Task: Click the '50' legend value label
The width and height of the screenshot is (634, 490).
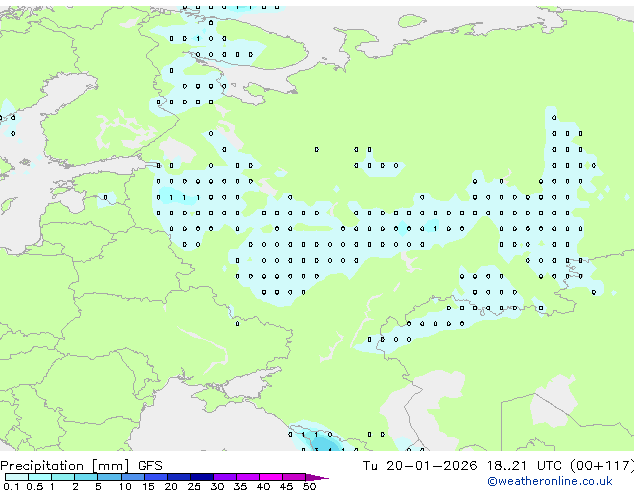Action: pyautogui.click(x=309, y=486)
